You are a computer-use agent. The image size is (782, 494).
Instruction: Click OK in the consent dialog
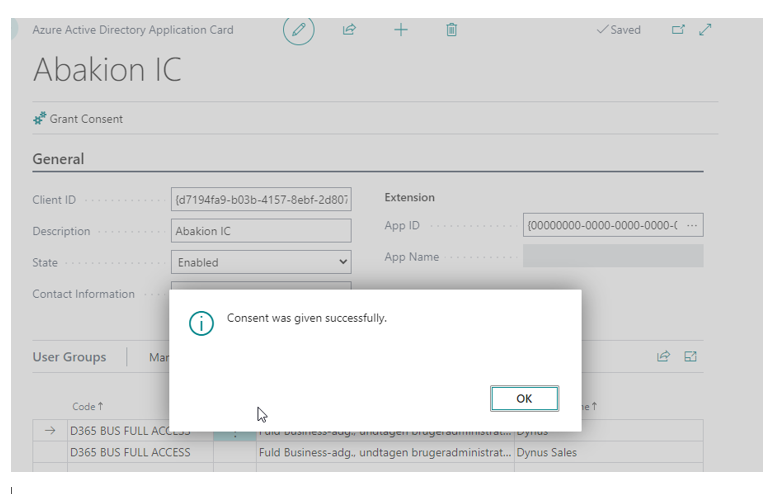tap(524, 398)
